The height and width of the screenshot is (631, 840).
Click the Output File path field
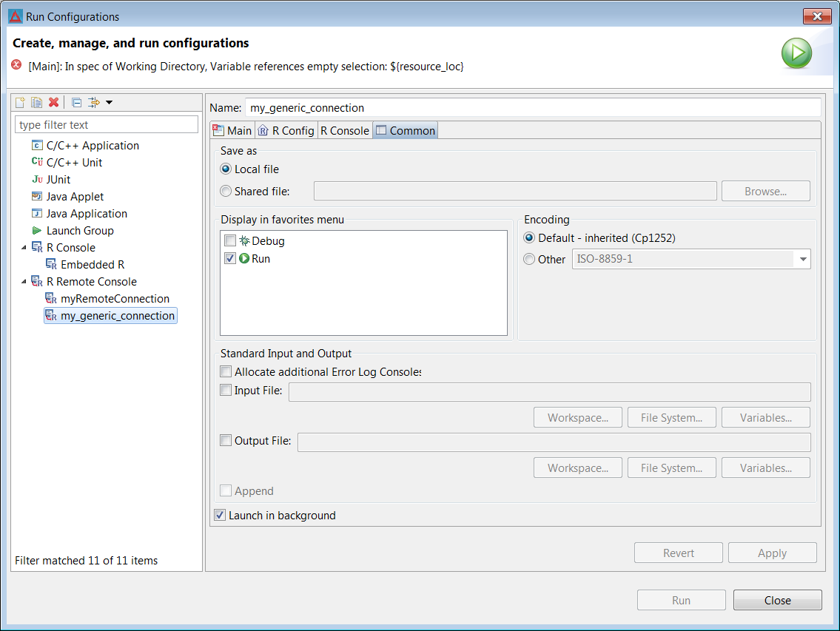pos(554,442)
